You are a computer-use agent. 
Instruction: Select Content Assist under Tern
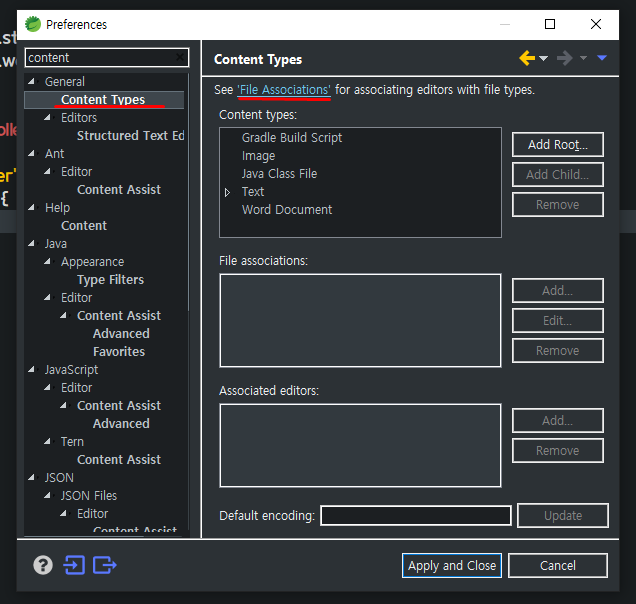coord(119,460)
